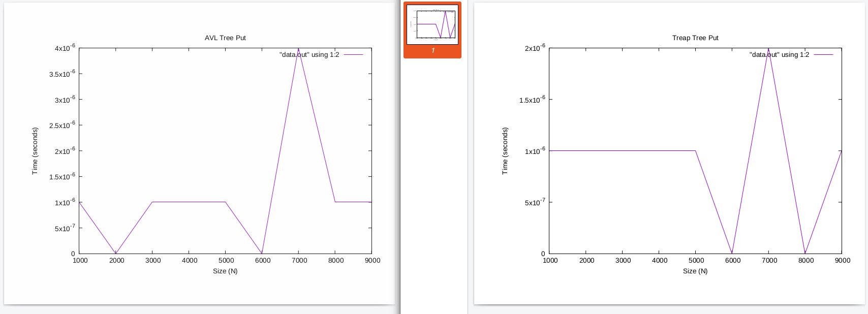
Task: Click x-axis tick 2000 on AVL plot
Action: tap(116, 261)
